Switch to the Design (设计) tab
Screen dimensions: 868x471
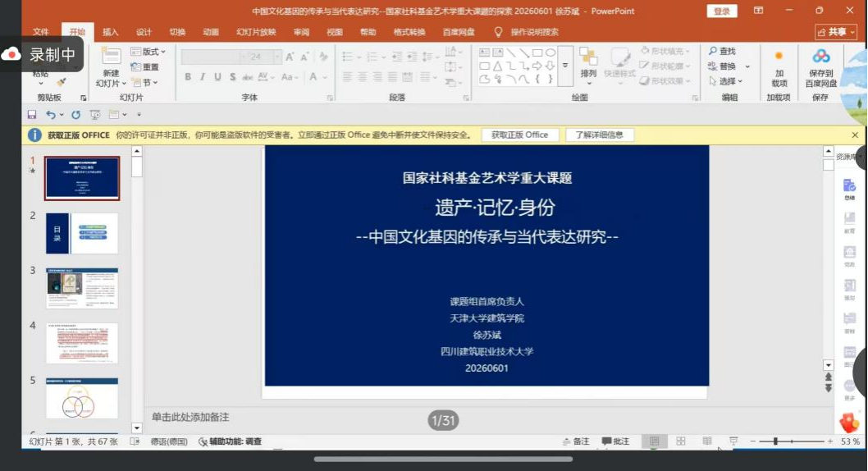pyautogui.click(x=144, y=32)
